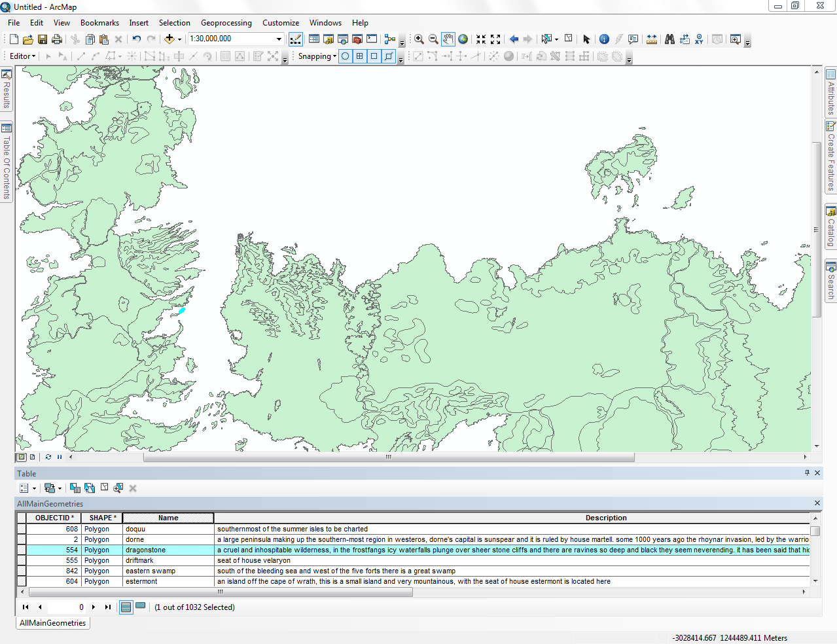Screen dimensions: 837x644
Task: Save the map document
Action: [x=42, y=39]
